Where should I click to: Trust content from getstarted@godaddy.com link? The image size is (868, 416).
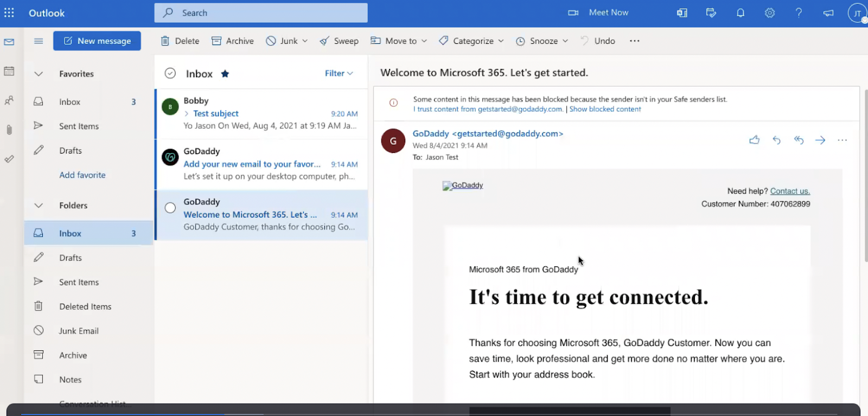(x=488, y=109)
